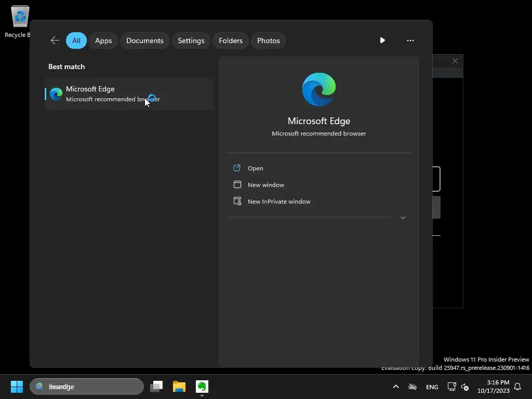
Task: Click Open for Microsoft Edge
Action: pyautogui.click(x=255, y=168)
